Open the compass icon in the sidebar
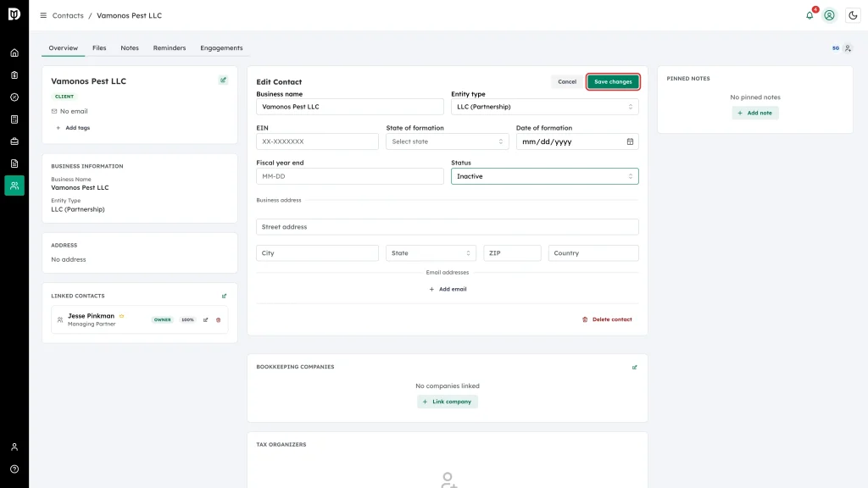 [x=14, y=97]
